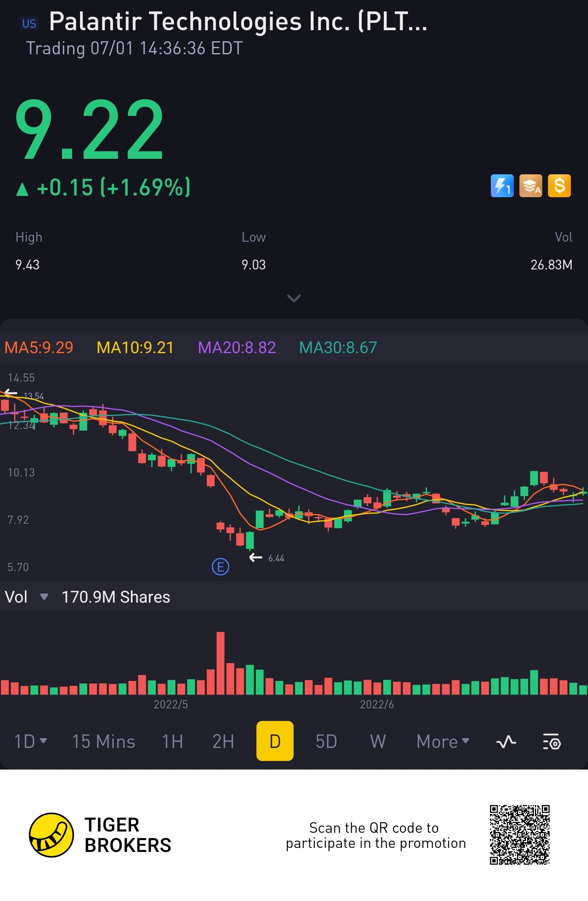Open chart display settings icon
This screenshot has width=588, height=901.
(x=552, y=741)
